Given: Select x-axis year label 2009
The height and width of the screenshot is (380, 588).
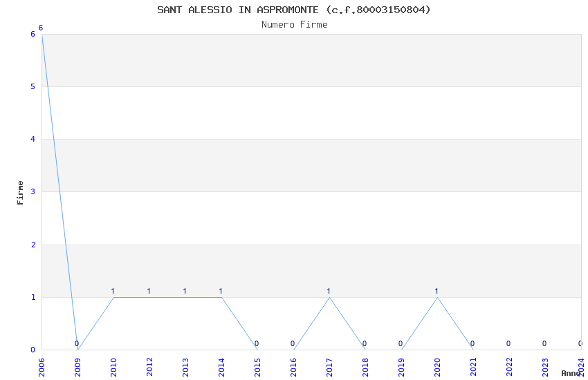Looking at the screenshot, I should (77, 368).
